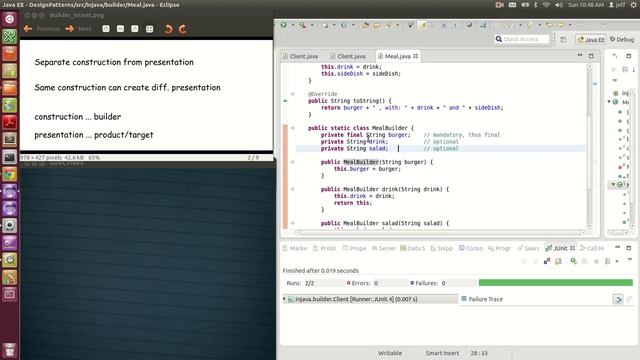The height and width of the screenshot is (360, 640).
Task: Open the first Client.java editor tab
Action: pos(300,56)
